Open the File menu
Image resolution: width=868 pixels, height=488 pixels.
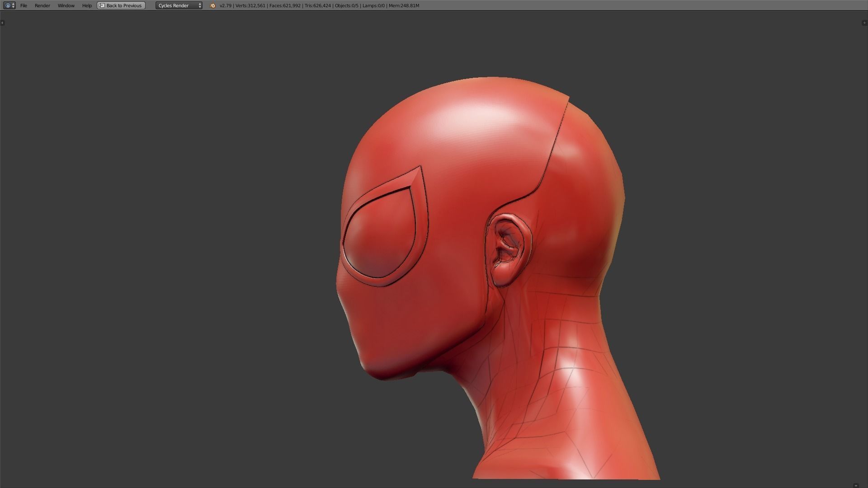pyautogui.click(x=24, y=5)
